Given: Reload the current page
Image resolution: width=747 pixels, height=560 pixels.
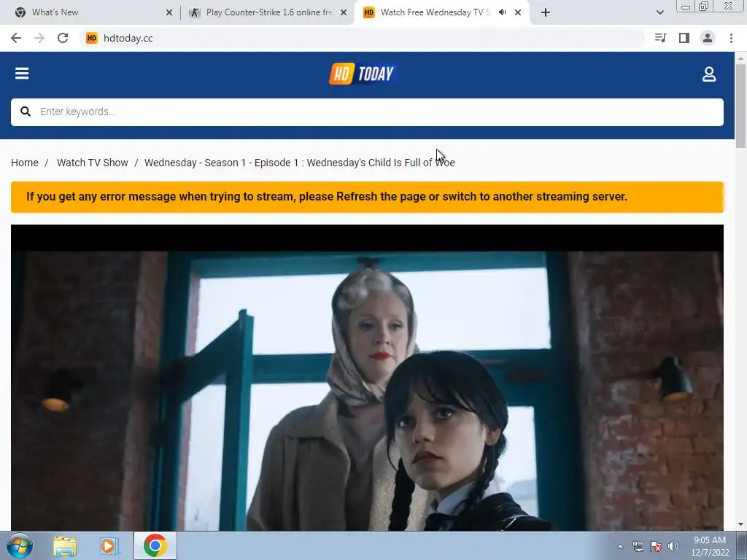Looking at the screenshot, I should tap(63, 38).
